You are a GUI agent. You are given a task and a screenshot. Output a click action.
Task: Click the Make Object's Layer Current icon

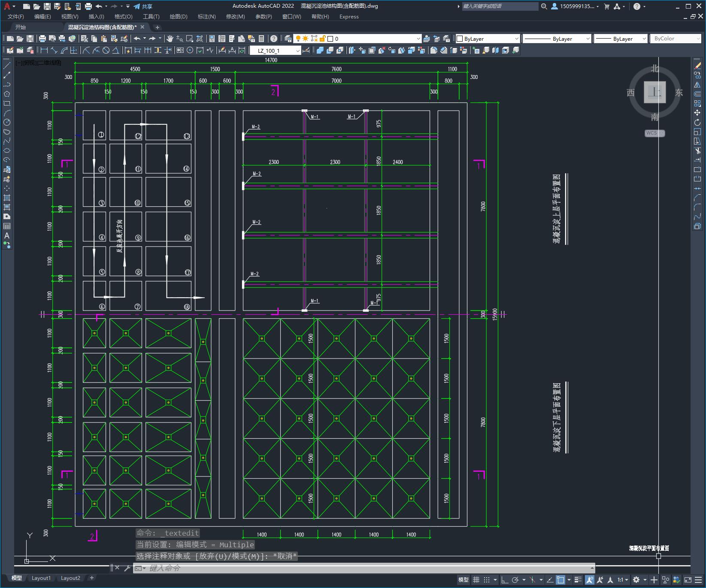coord(426,39)
